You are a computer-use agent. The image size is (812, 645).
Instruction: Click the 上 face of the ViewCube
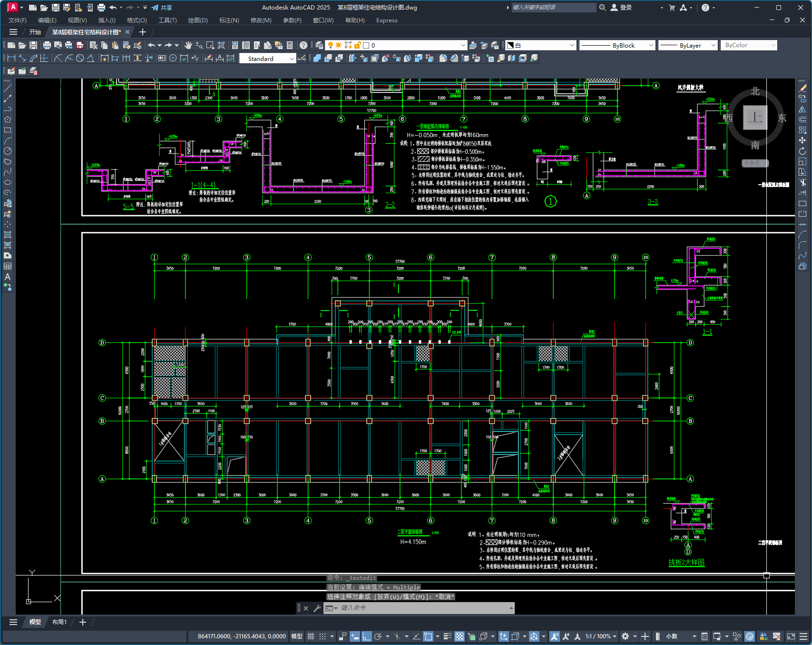[755, 118]
